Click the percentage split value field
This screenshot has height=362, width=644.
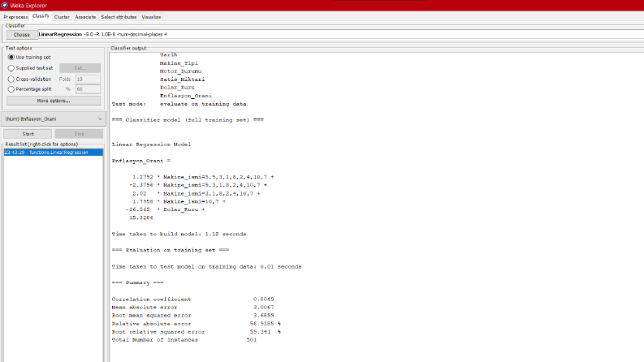click(88, 89)
